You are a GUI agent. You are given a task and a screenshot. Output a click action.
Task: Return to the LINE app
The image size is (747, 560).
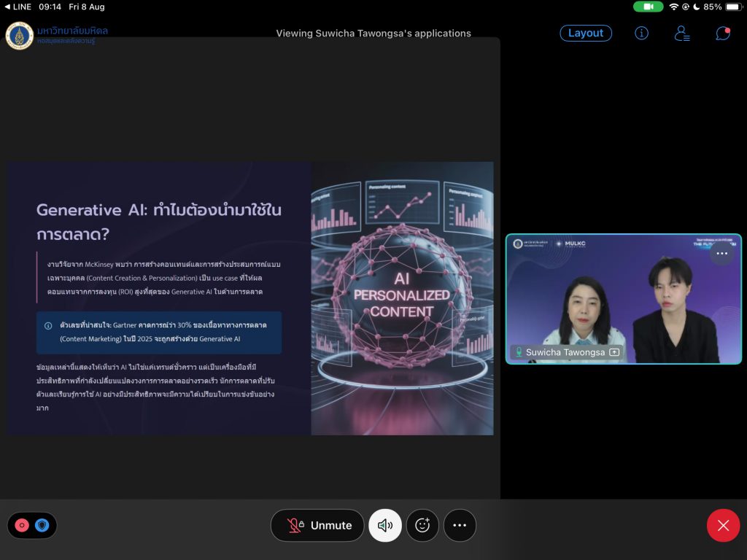(18, 7)
